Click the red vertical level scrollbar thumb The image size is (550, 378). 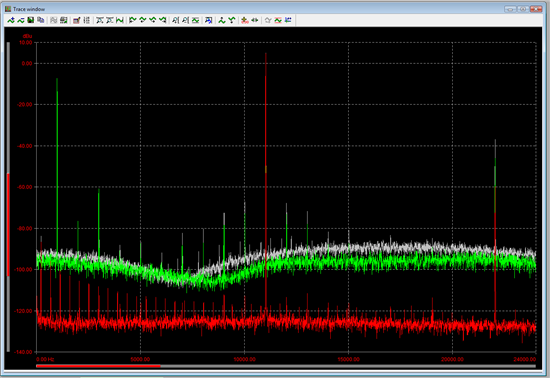coord(8,224)
